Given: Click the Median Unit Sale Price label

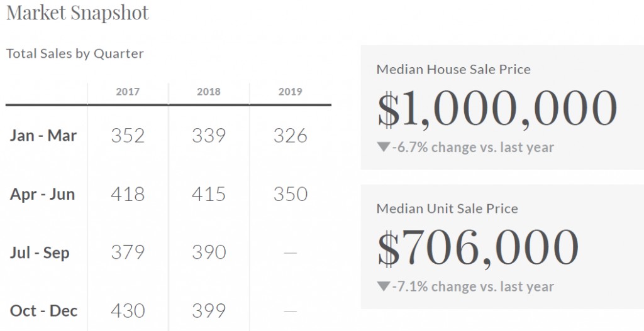Looking at the screenshot, I should point(447,209).
